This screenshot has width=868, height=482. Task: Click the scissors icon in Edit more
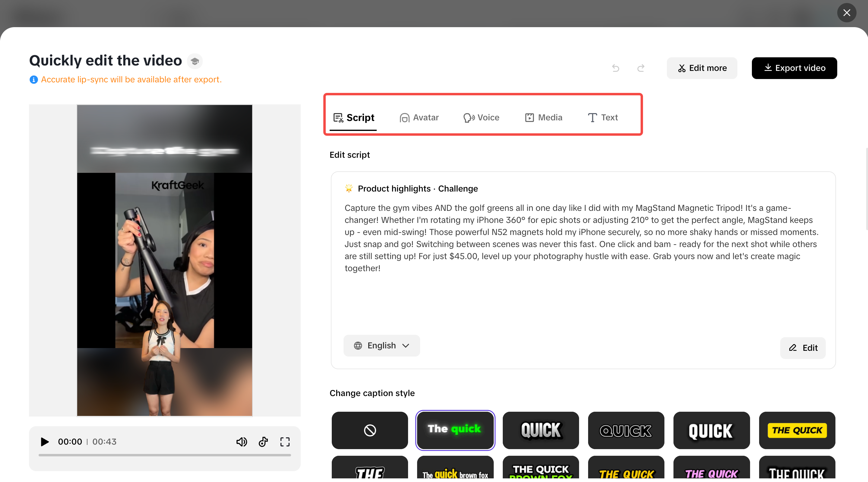[x=682, y=68]
